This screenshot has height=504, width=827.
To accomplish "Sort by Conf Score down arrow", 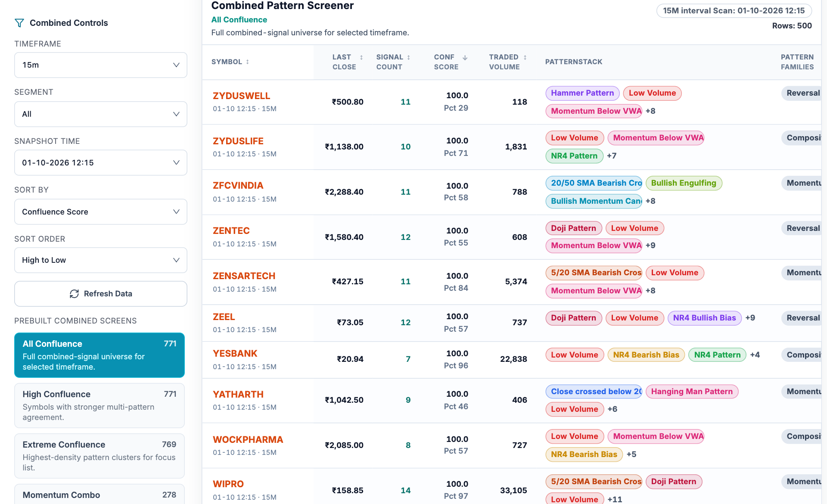I will [x=465, y=57].
